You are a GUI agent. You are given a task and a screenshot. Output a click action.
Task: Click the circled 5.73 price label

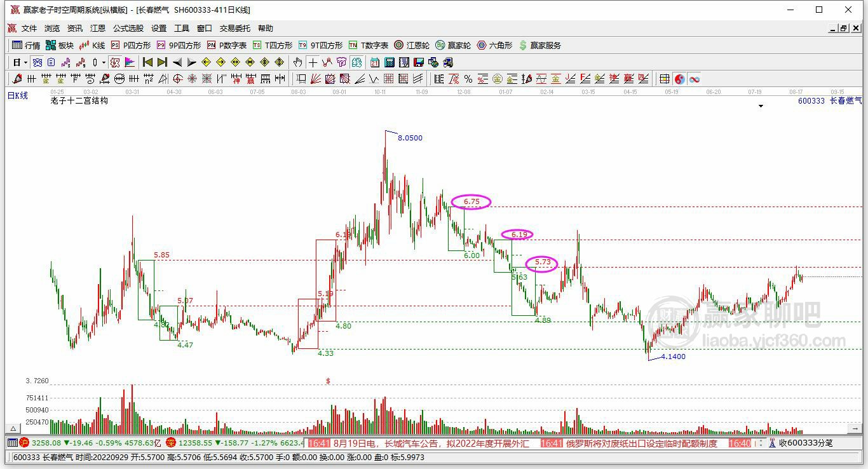pyautogui.click(x=542, y=262)
